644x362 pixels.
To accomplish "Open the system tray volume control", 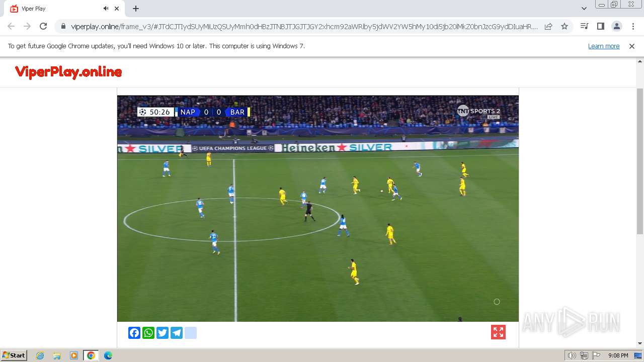I will (572, 355).
